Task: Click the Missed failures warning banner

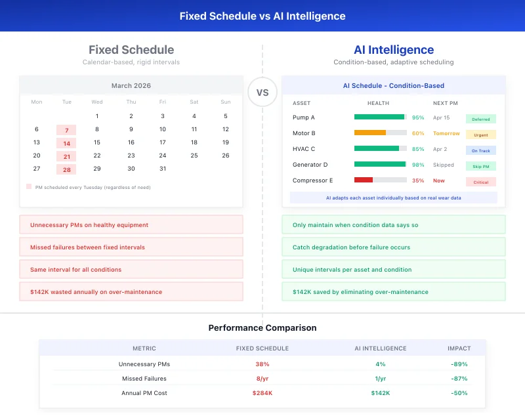Action: (132, 247)
